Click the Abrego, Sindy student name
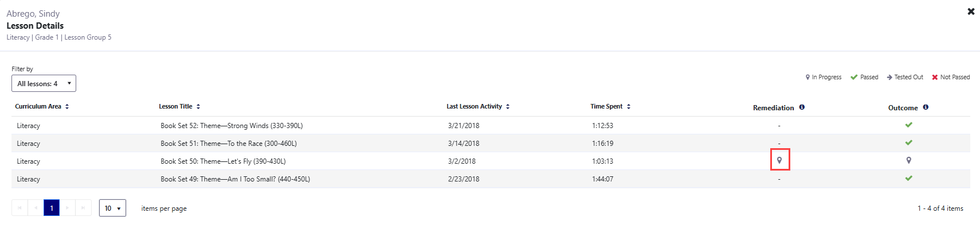Viewport: 980px width, 228px height. pyautogui.click(x=33, y=14)
